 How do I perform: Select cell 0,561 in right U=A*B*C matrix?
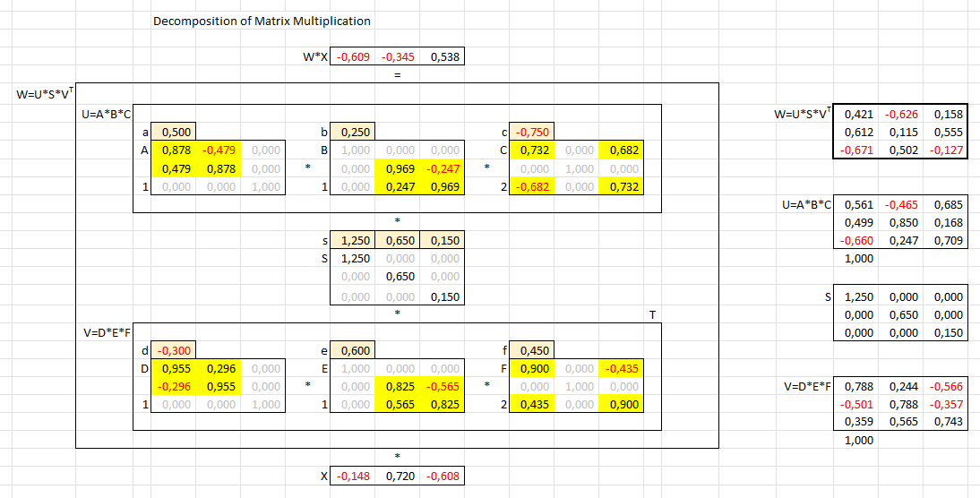click(856, 205)
